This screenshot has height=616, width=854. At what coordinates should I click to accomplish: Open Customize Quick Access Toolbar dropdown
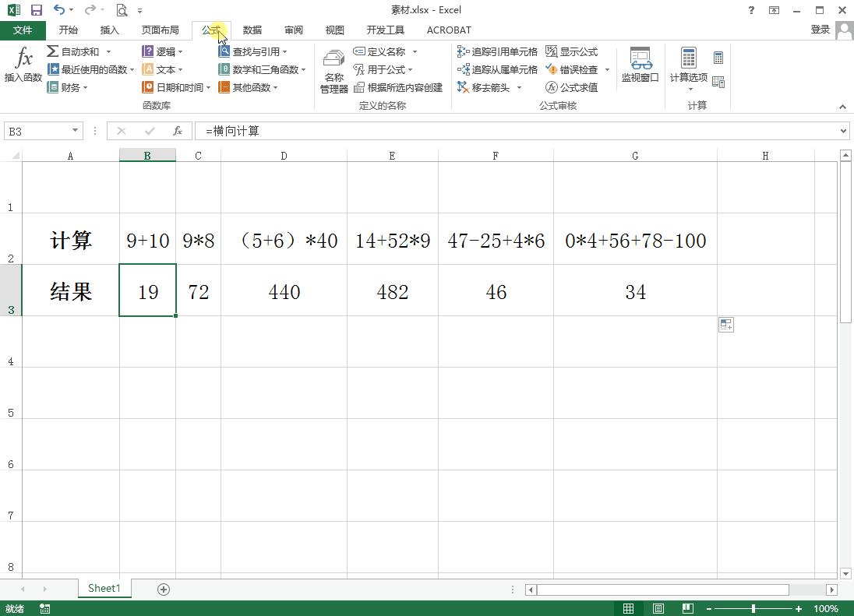click(140, 10)
